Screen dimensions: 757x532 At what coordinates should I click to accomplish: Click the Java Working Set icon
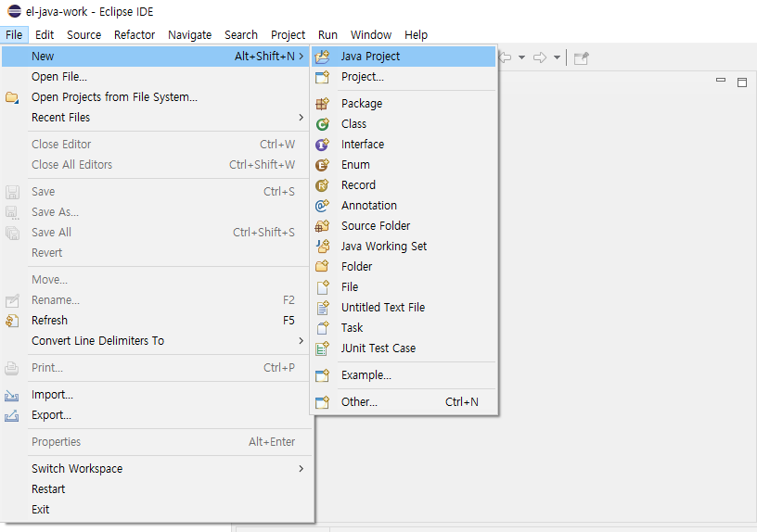tap(322, 247)
